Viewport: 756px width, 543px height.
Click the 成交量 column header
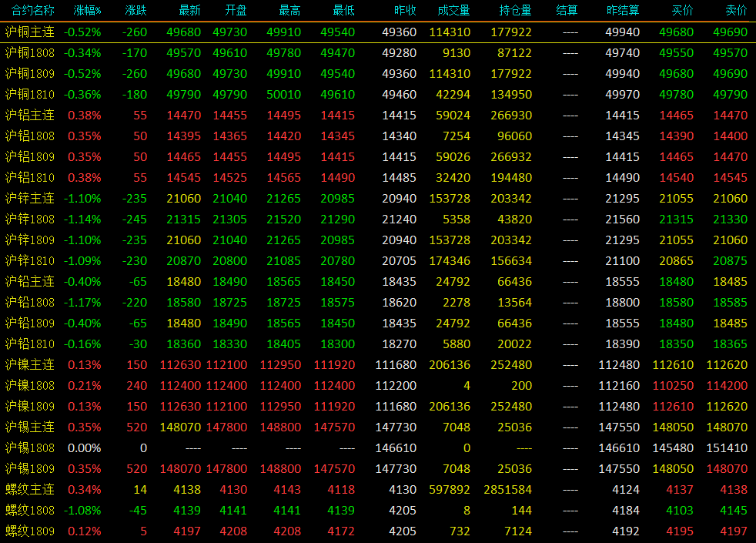coord(453,10)
